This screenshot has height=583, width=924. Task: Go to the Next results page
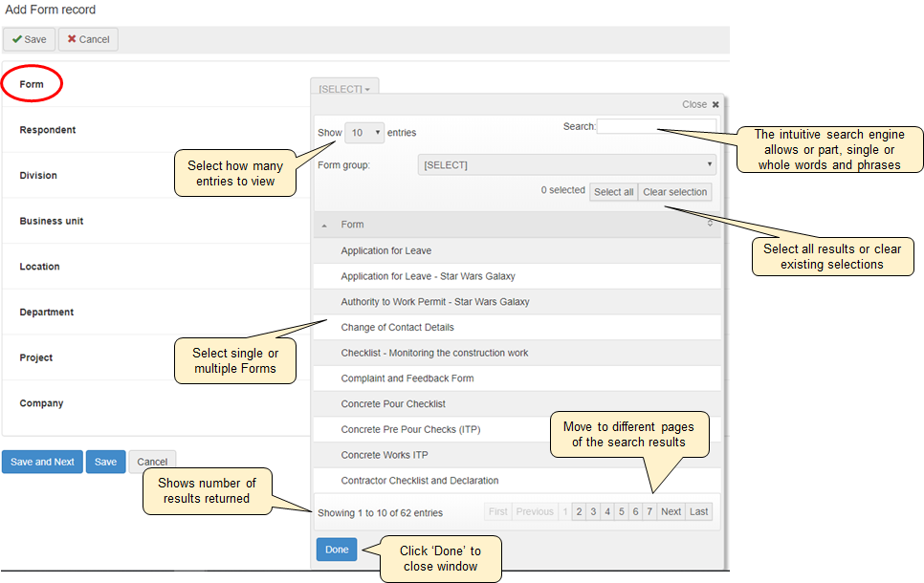point(671,512)
